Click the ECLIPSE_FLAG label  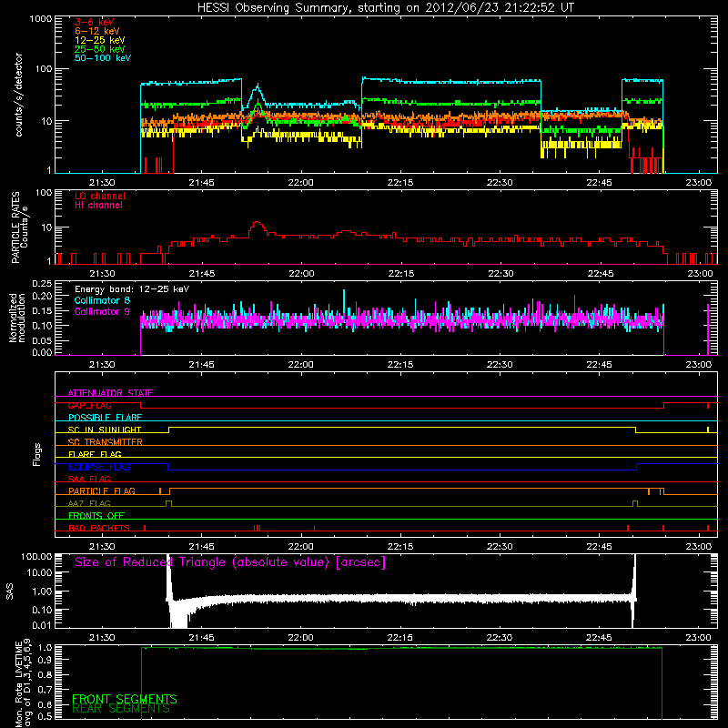pyautogui.click(x=99, y=467)
